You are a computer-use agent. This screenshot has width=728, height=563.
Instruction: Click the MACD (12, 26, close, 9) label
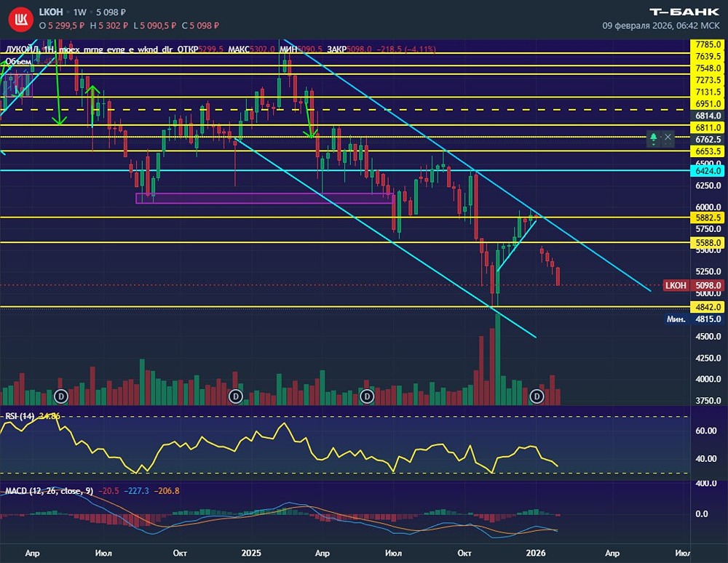coord(50,491)
